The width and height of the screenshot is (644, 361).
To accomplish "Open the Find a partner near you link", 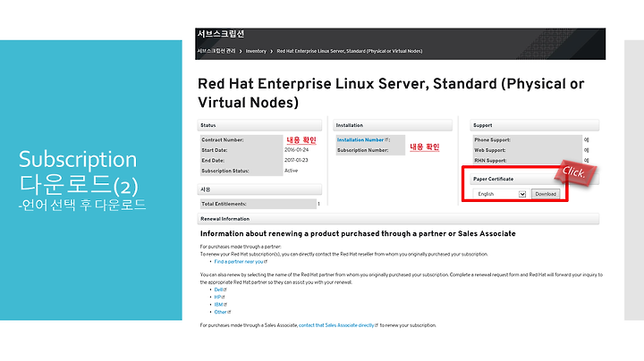I will (x=239, y=262).
